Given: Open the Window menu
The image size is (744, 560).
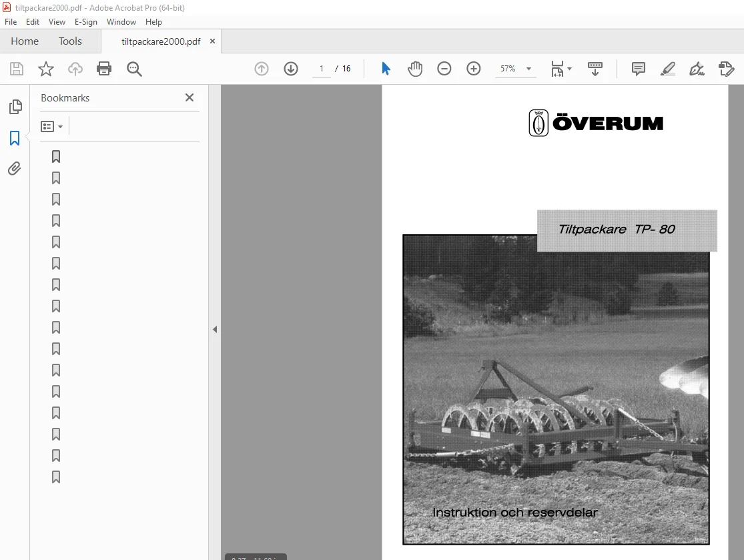Looking at the screenshot, I should 121,22.
